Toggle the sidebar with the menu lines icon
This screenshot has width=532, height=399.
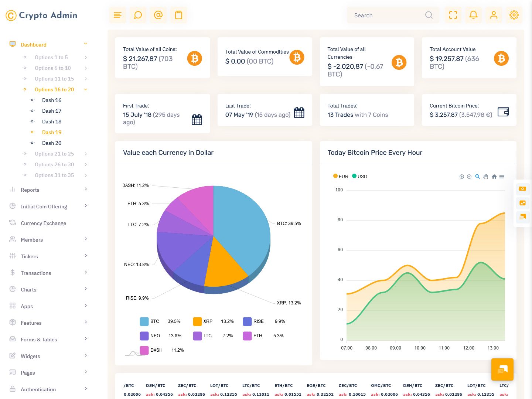[x=117, y=15]
